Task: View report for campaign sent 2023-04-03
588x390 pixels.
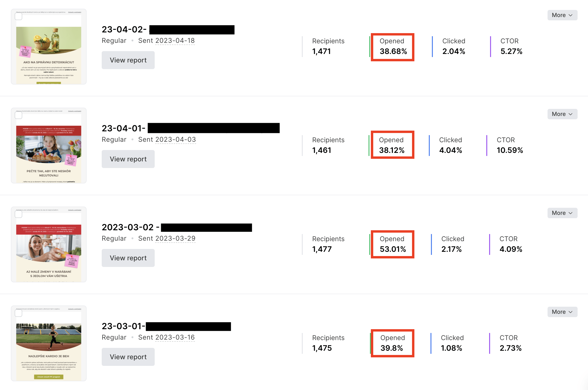Action: 128,159
